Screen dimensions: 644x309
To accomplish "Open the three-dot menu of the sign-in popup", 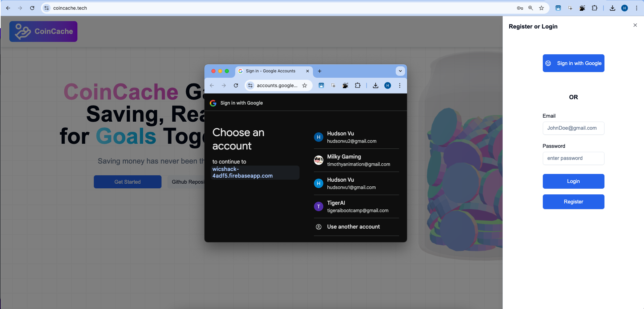I will click(x=400, y=85).
